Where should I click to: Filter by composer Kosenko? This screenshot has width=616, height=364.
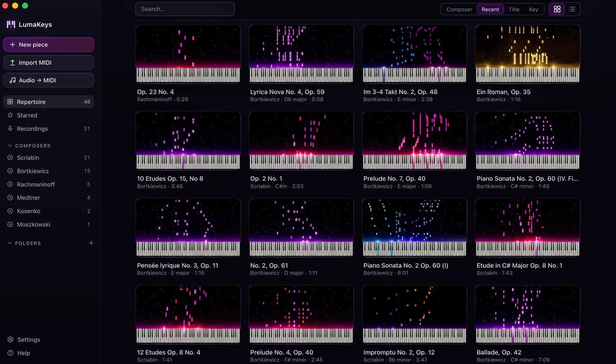coord(49,211)
